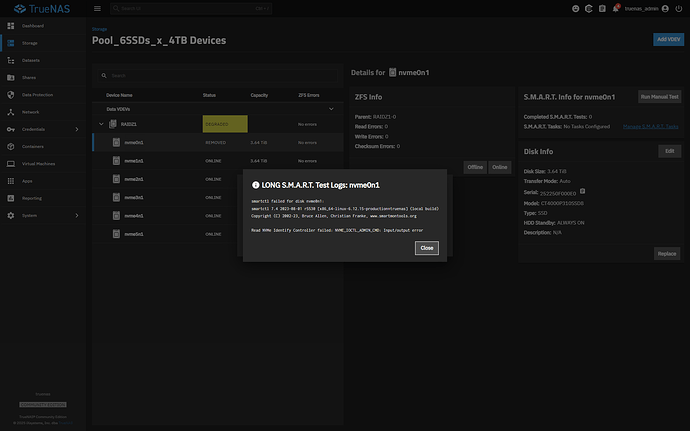690x431 pixels.
Task: Click the Capacity column header
Action: coord(259,95)
